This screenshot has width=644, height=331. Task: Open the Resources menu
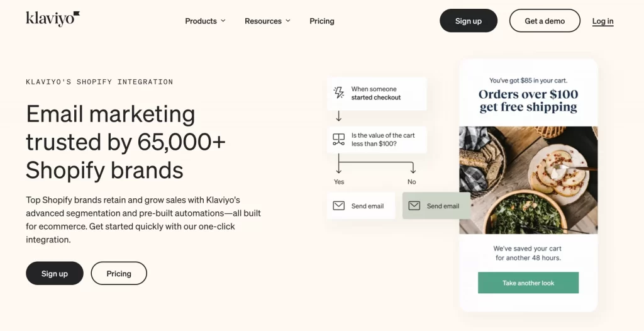point(267,21)
